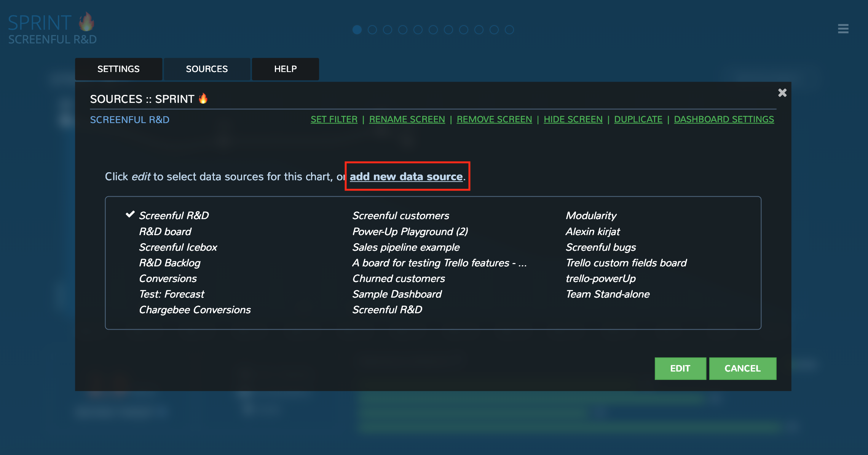Image resolution: width=868 pixels, height=455 pixels.
Task: Go to the last pagination dot
Action: pyautogui.click(x=509, y=30)
